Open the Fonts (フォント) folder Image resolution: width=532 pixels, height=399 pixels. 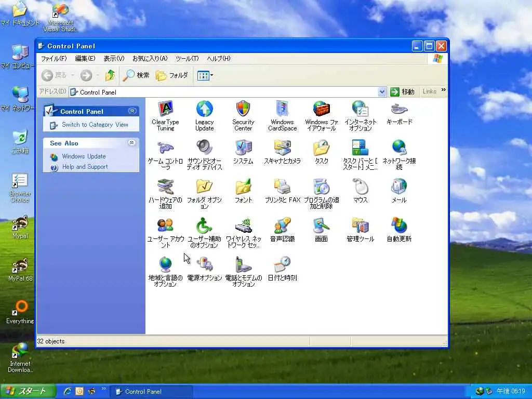coord(243,191)
